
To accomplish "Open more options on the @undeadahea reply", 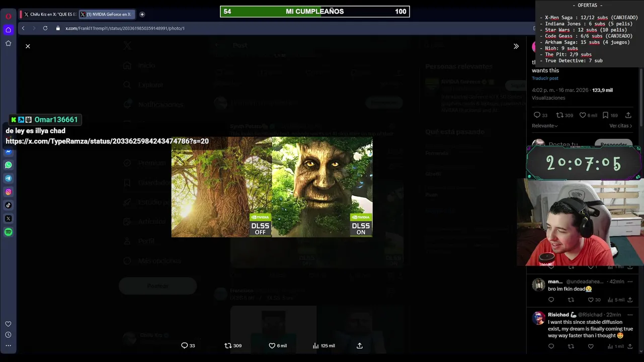I will coord(630,282).
